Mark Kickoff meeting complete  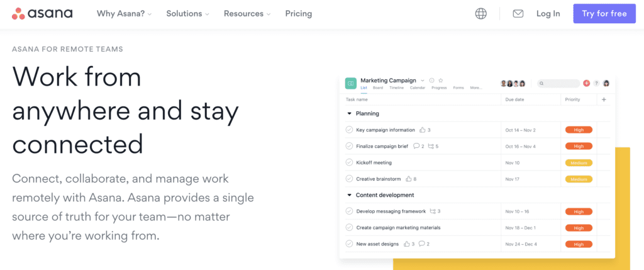[349, 162]
